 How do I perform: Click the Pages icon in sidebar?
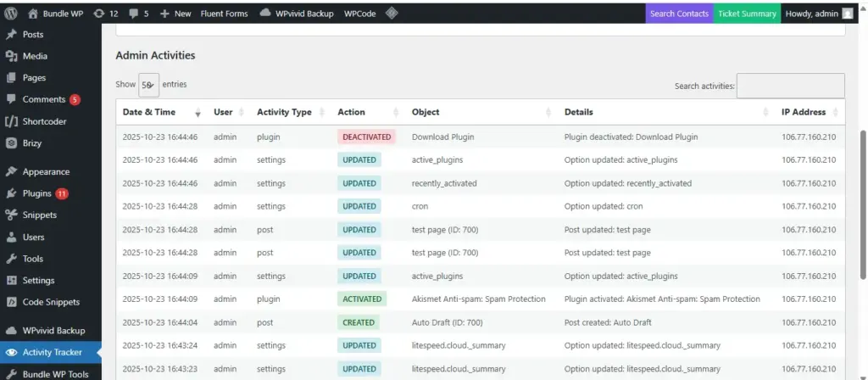click(x=11, y=77)
